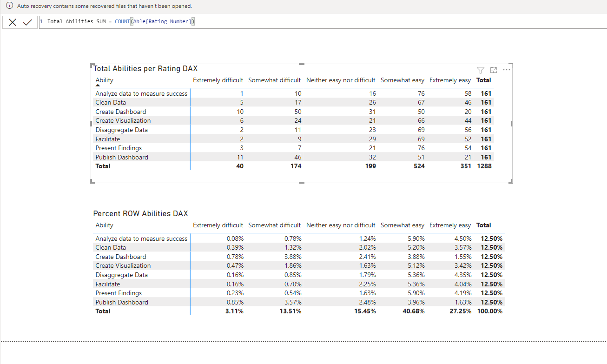Click the total value 524 for Somewhat easy
Viewport: 607px width, 364px height.
coord(419,166)
